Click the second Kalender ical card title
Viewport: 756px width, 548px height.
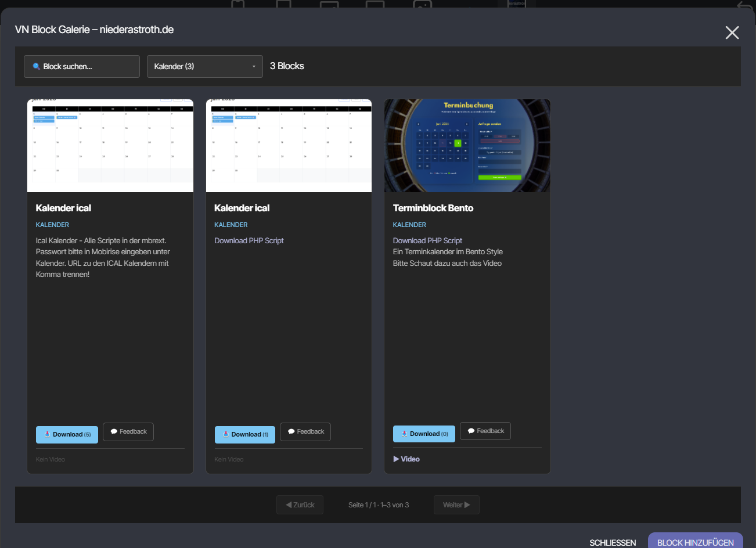tap(242, 208)
